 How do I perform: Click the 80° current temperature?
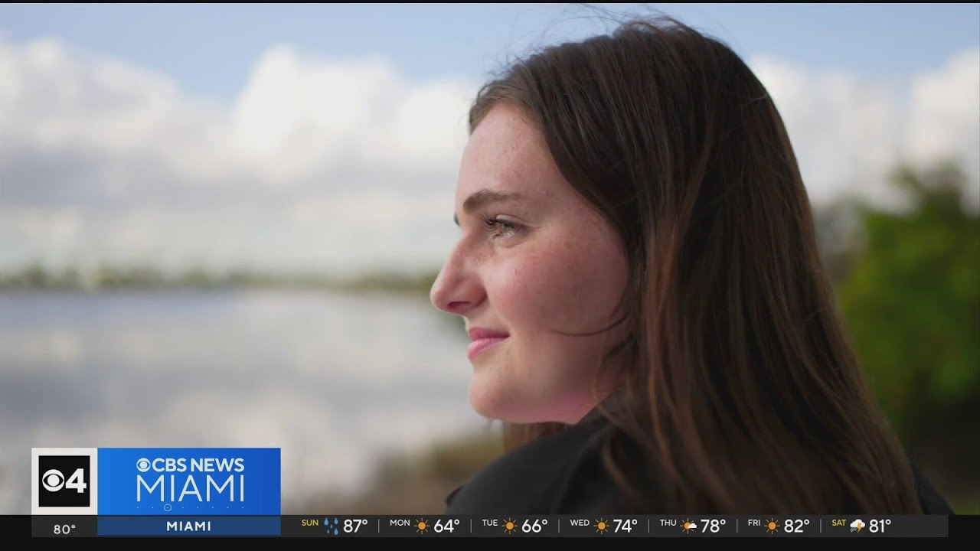coord(64,529)
